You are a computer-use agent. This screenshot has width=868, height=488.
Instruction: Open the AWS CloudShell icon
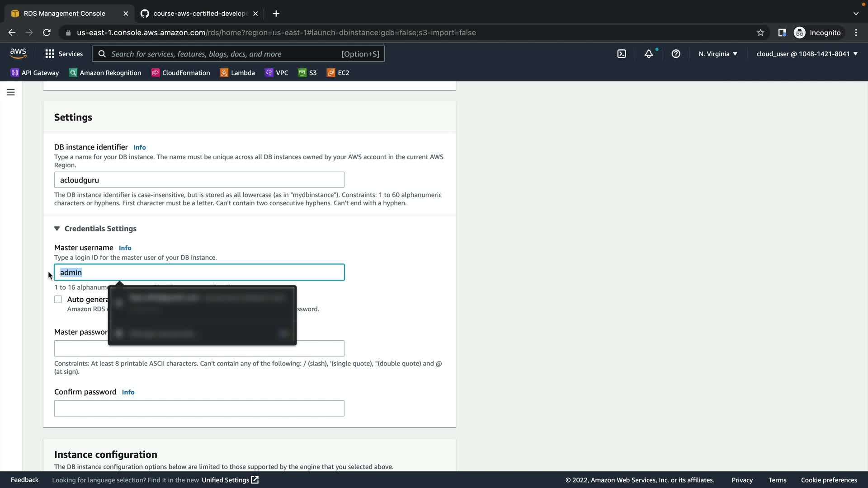[x=622, y=54]
